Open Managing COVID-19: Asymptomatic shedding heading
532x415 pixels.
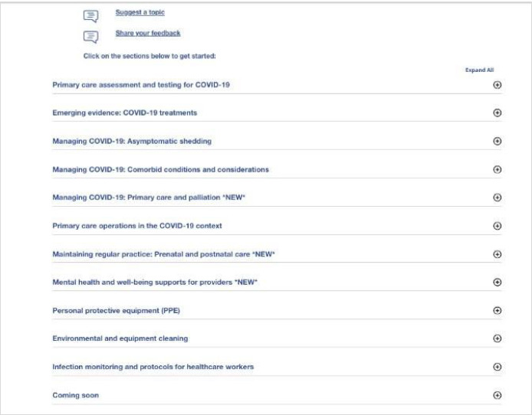(132, 142)
